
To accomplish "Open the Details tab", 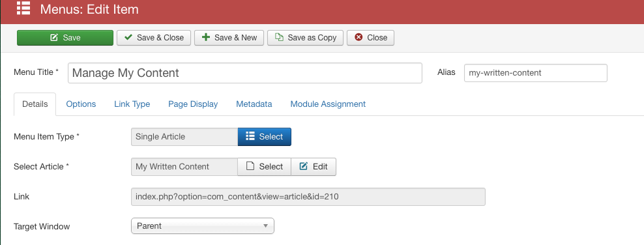I will pos(35,104).
